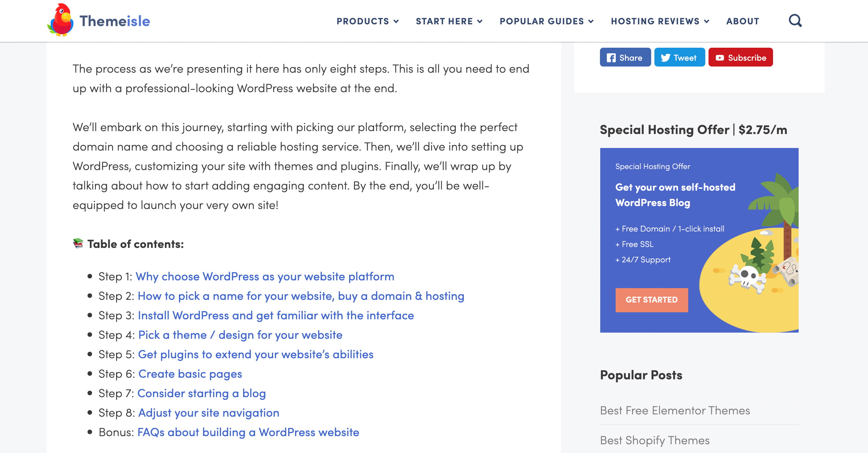Viewport: 868px width, 453px height.
Task: Open Best Shopify Themes post
Action: point(655,440)
